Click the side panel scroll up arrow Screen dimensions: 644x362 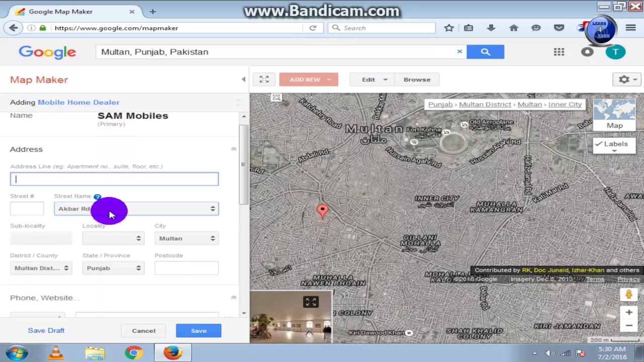tap(244, 117)
